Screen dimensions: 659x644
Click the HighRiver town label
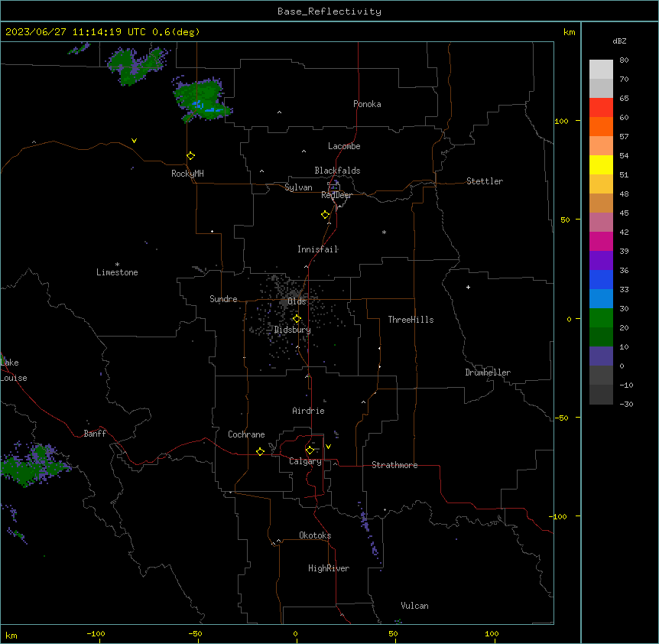[329, 568]
